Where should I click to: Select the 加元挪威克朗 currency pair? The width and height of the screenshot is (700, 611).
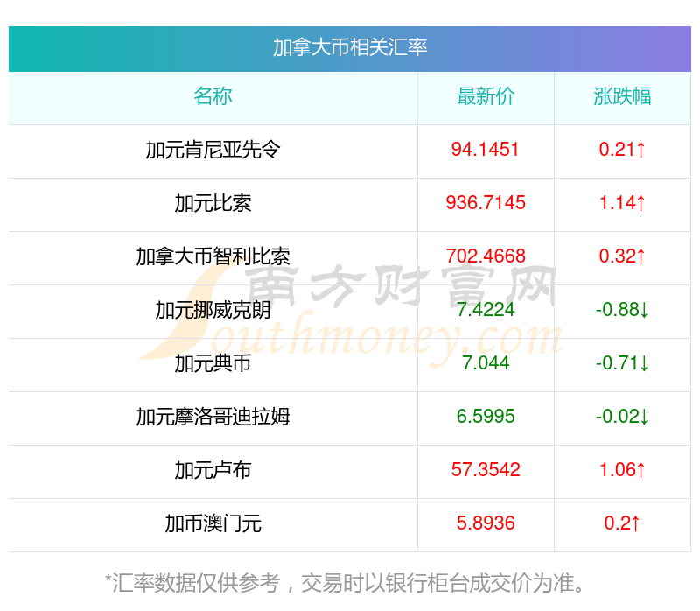[x=213, y=310]
